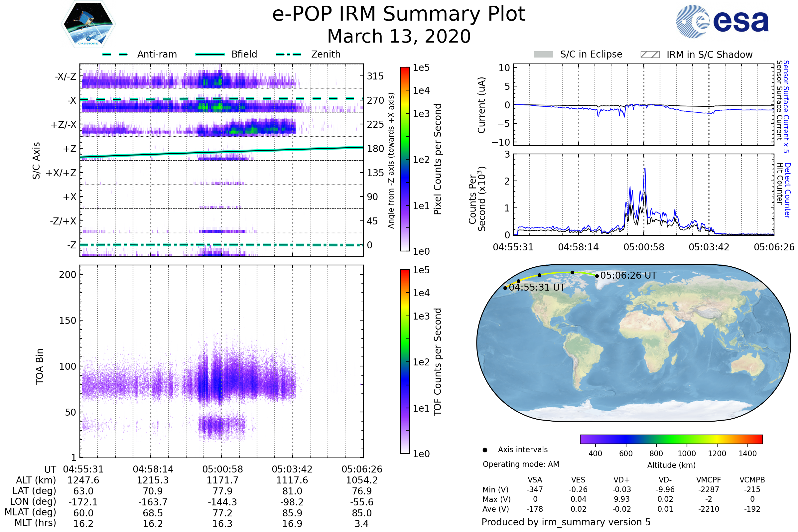Image resolution: width=798 pixels, height=532 pixels.
Task: Click the Pixel Counts per Second colorbar
Action: coord(405,159)
